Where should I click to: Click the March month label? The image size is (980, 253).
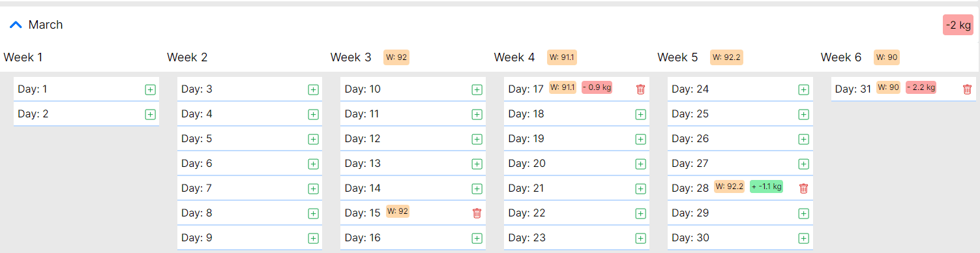coord(46,25)
